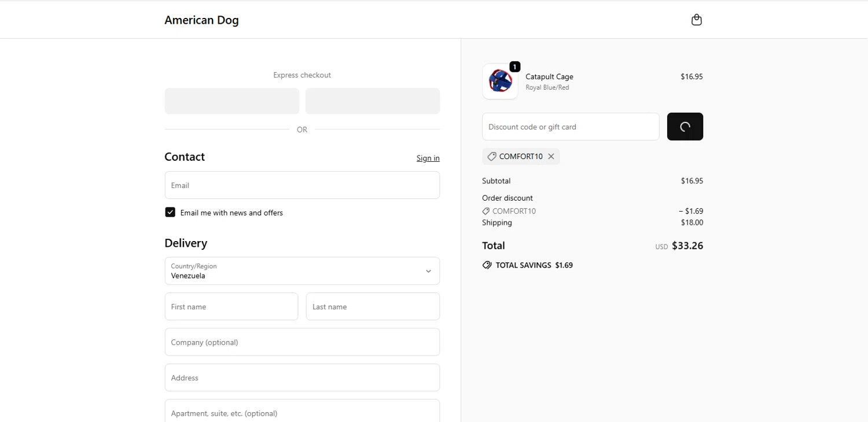
Task: Click the Contact section heading
Action: [185, 157]
